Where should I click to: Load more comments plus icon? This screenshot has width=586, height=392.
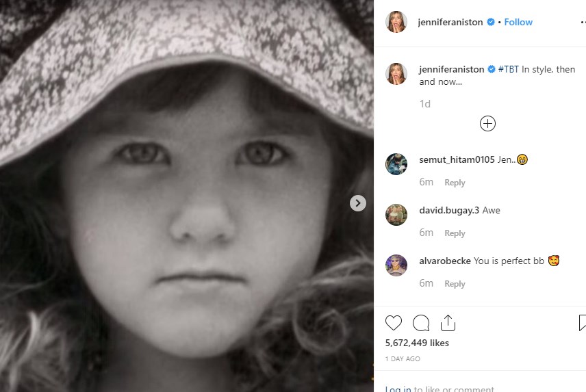point(487,124)
